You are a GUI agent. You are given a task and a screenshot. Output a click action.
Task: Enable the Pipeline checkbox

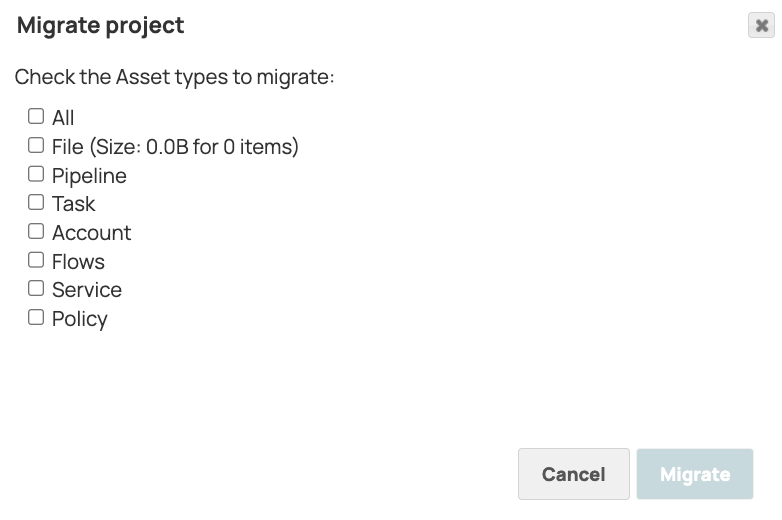tap(36, 174)
